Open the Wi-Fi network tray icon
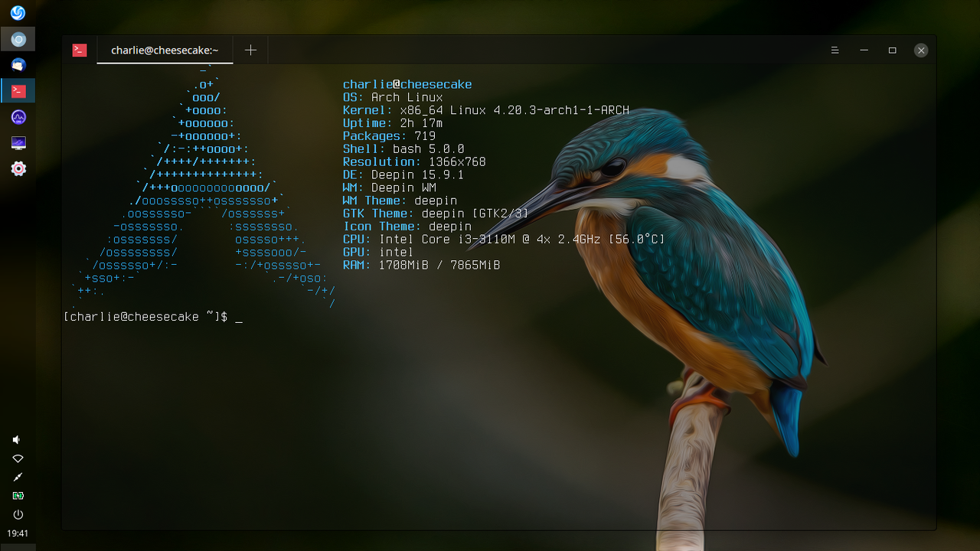980x551 pixels. [18, 458]
